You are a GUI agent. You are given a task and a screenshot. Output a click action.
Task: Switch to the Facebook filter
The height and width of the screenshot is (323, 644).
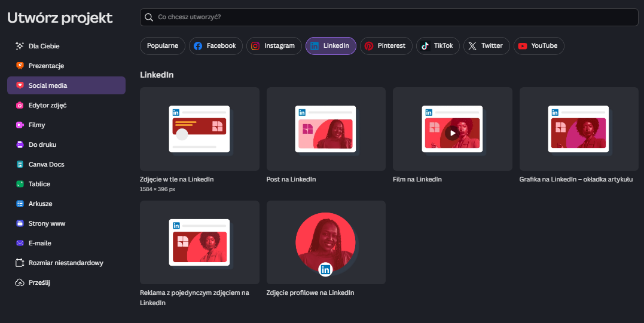[x=216, y=46]
